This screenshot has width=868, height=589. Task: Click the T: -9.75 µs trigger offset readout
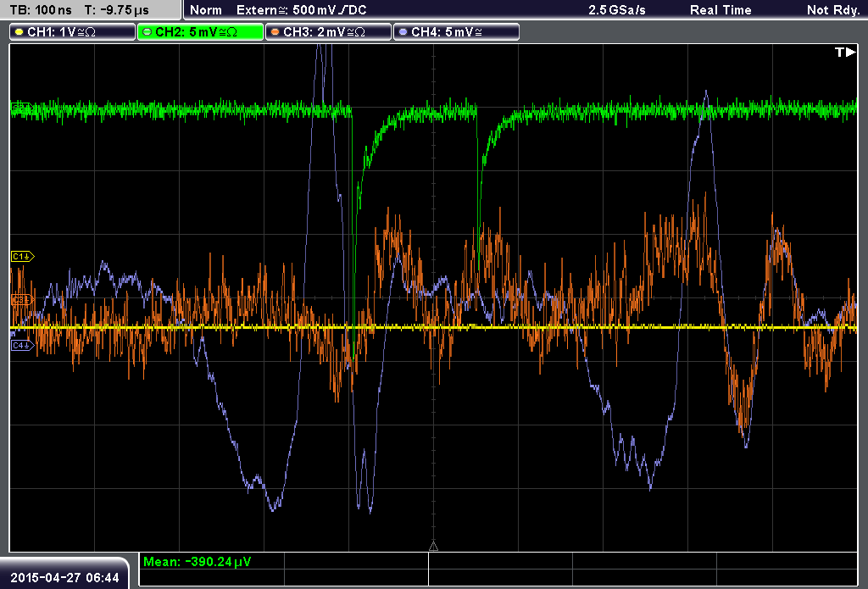coord(117,10)
